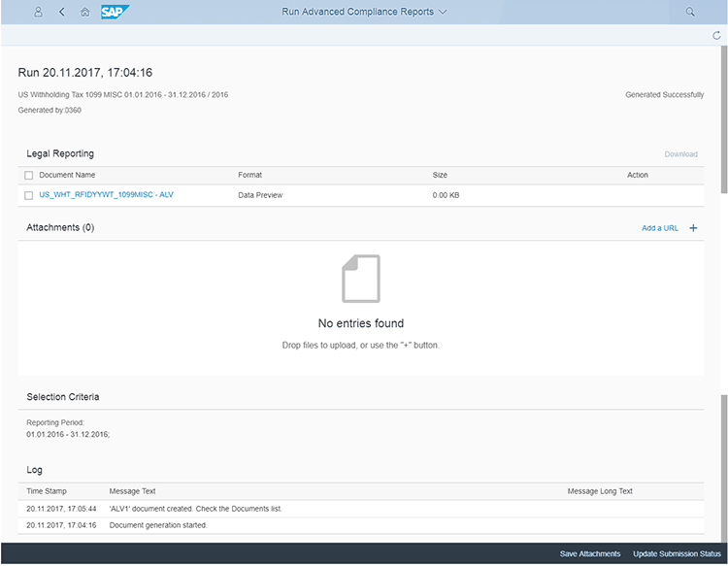Click the Size column header

[440, 175]
